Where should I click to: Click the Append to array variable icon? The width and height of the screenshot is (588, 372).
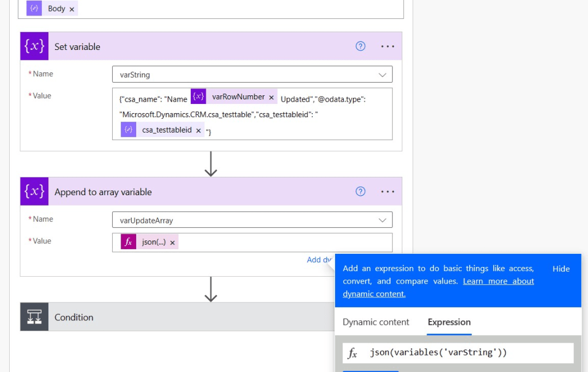[x=34, y=192]
